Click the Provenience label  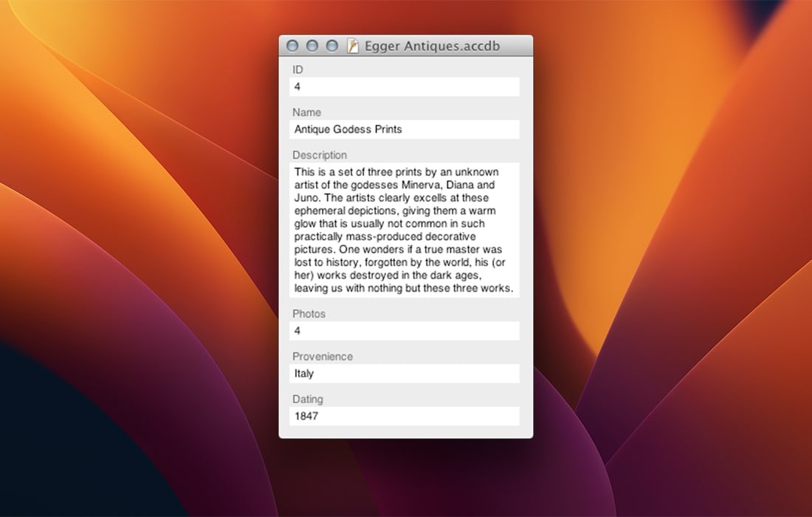tap(323, 356)
